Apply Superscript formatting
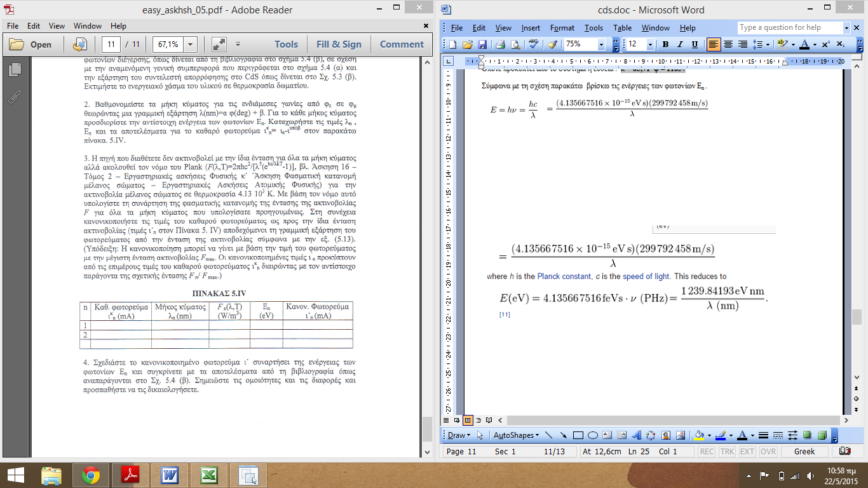This screenshot has width=868, height=488. coord(825,44)
